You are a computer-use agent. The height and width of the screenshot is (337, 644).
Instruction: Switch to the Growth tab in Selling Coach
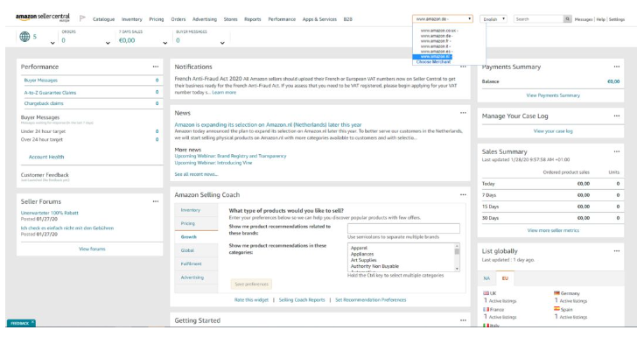(196, 237)
